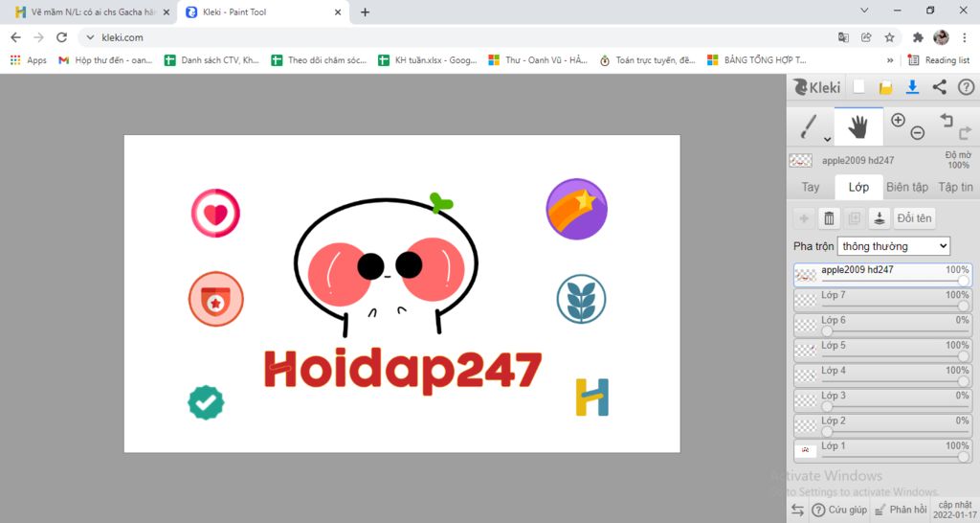
Task: Click the cập nhật update date link
Action: [x=955, y=510]
